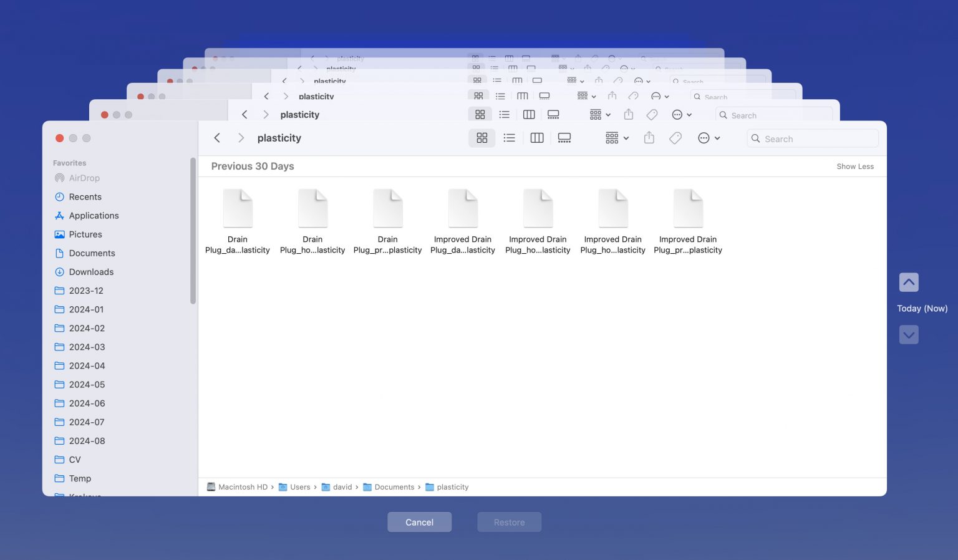
Task: Open the Downloads sidebar item
Action: 91,272
